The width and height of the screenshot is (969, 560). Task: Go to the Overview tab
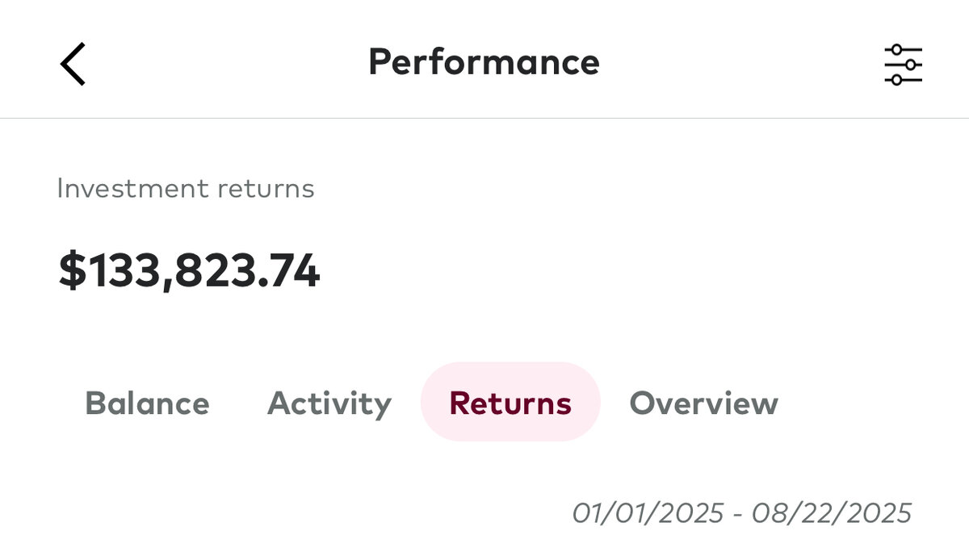(703, 403)
